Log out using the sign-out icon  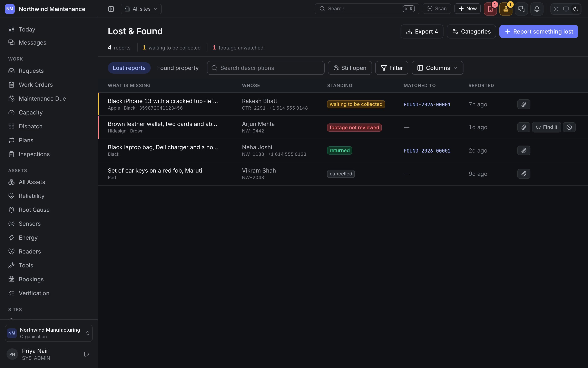[87, 354]
